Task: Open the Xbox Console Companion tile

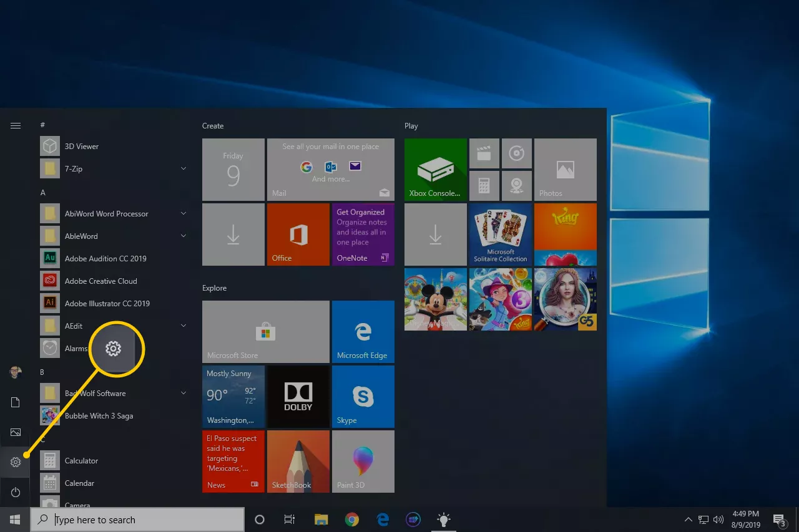Action: coord(435,170)
